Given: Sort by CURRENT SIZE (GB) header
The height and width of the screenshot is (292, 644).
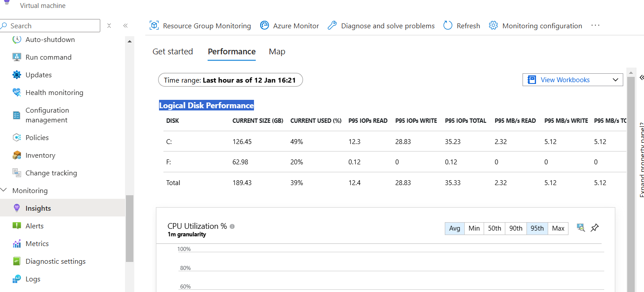Looking at the screenshot, I should (258, 121).
